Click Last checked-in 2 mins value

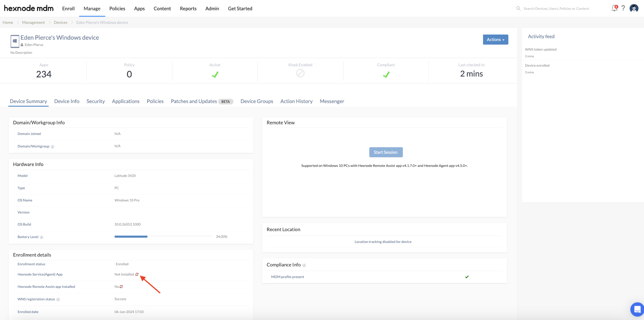pyautogui.click(x=471, y=74)
